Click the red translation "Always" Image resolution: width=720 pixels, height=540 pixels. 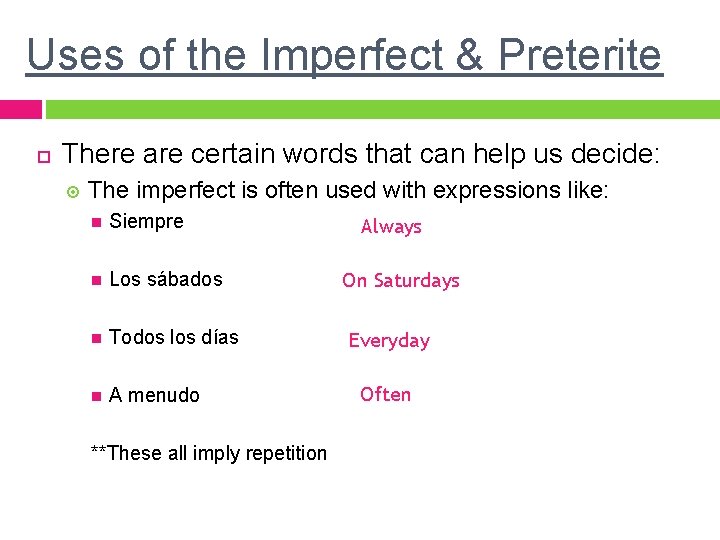tap(391, 227)
